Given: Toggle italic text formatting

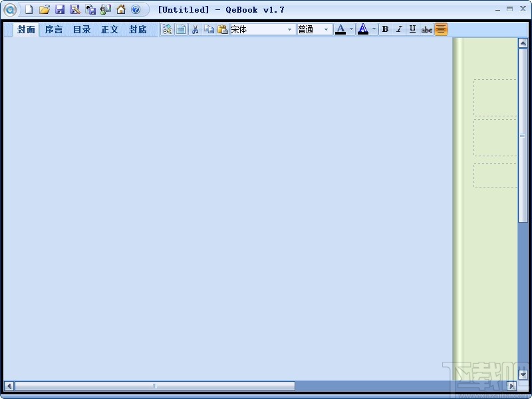Looking at the screenshot, I should pyautogui.click(x=399, y=29).
